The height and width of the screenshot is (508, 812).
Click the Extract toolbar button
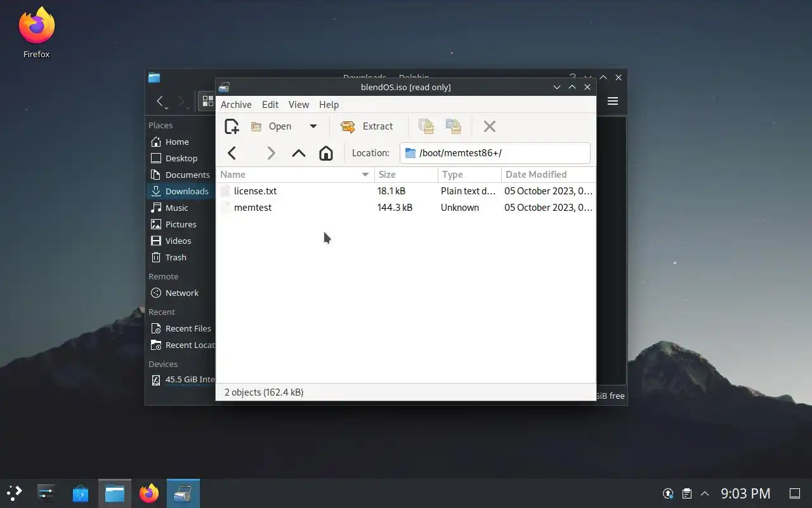pos(367,126)
